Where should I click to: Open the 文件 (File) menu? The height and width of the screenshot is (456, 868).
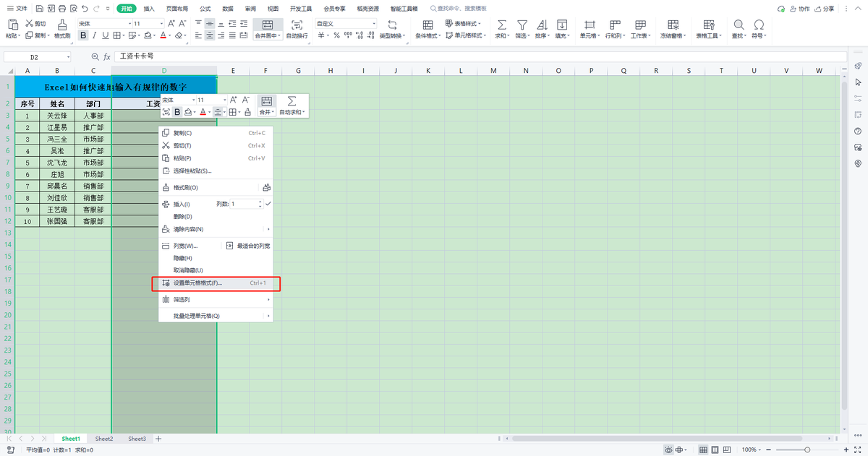point(17,9)
